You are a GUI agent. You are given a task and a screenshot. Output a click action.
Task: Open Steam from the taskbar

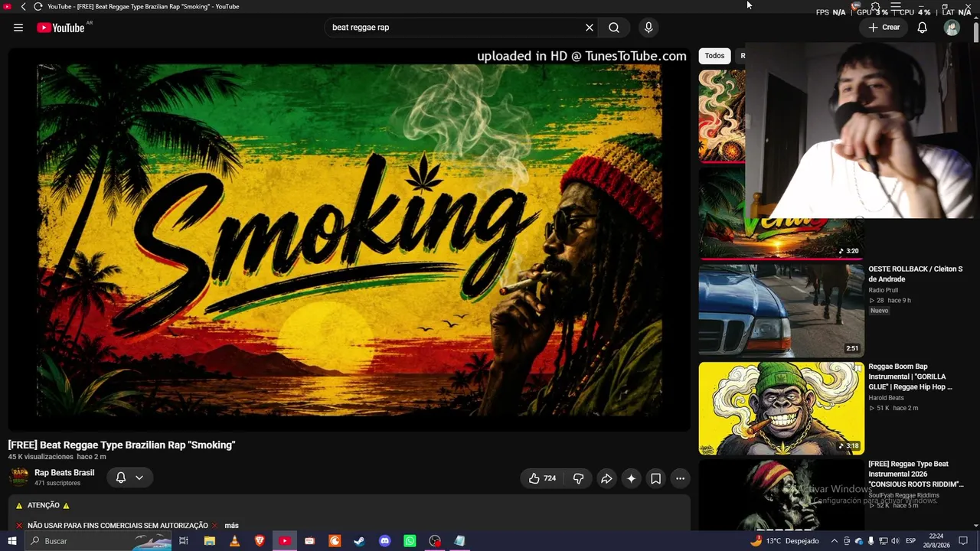[360, 541]
